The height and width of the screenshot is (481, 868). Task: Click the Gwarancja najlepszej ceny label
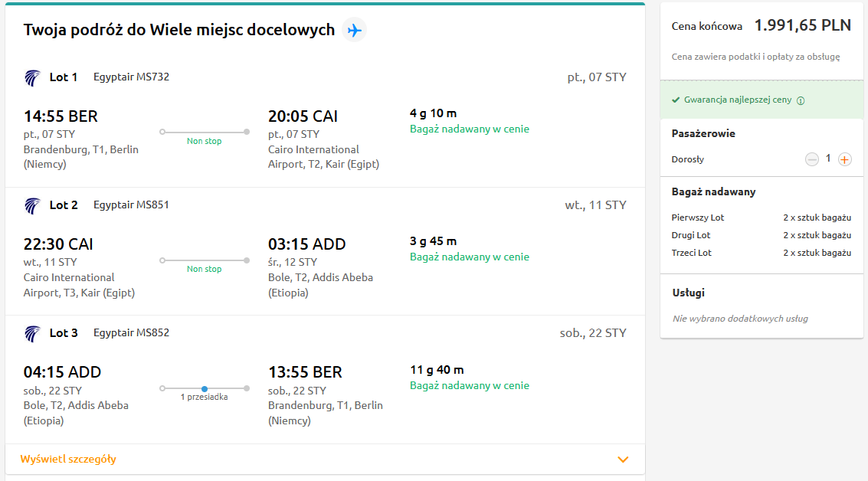click(x=737, y=100)
